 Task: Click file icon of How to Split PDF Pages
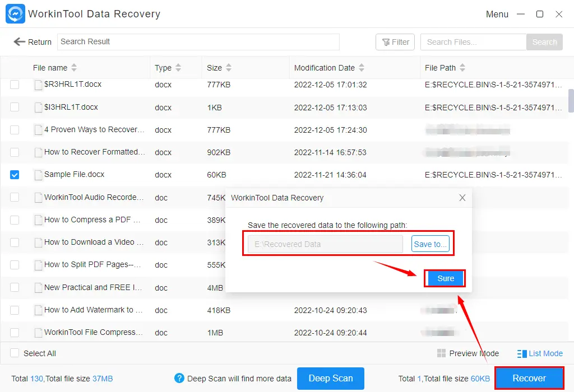(38, 265)
